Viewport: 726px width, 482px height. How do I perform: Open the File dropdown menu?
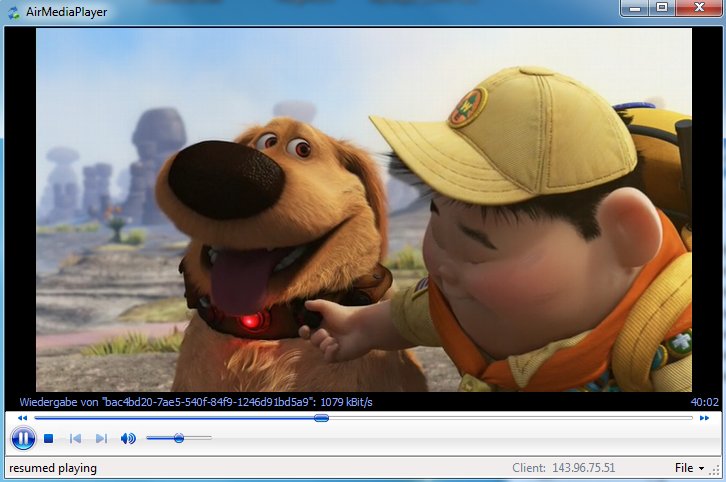pos(688,468)
